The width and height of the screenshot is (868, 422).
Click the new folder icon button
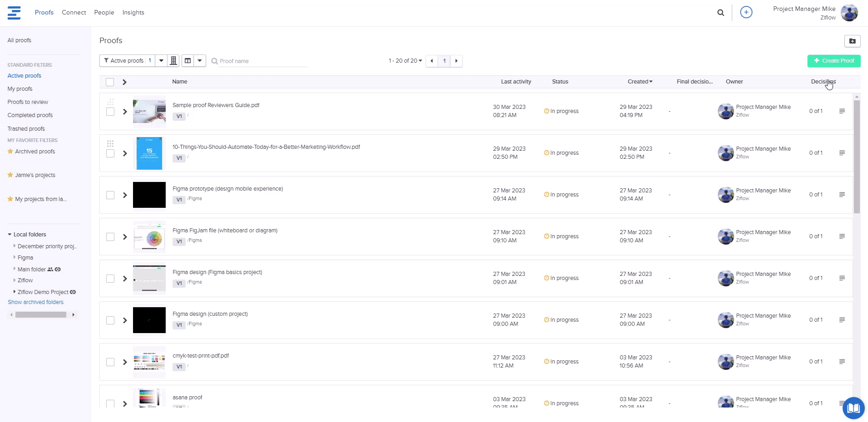[x=852, y=41]
